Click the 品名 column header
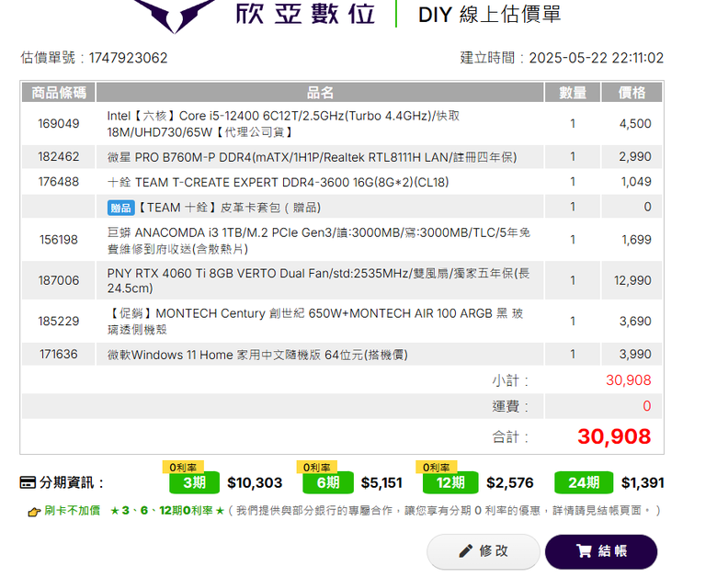The image size is (717, 588). pos(320,93)
